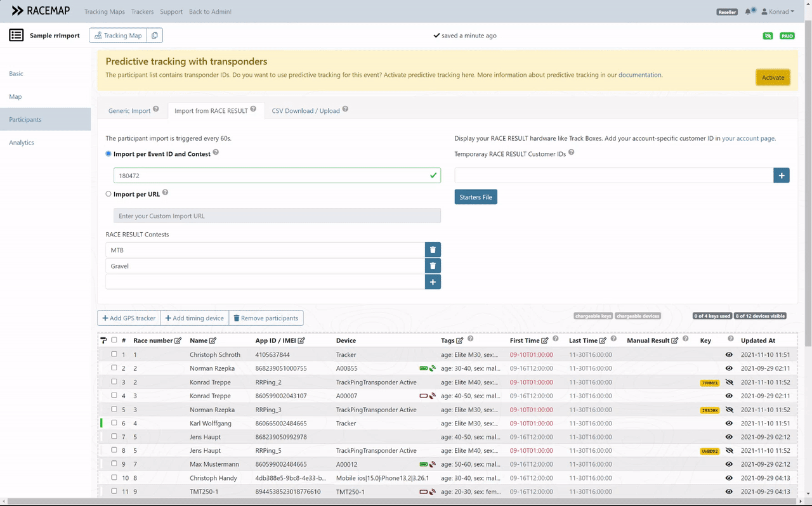This screenshot has width=812, height=506.
Task: Switch to CSV Download / Upload tab
Action: (306, 111)
